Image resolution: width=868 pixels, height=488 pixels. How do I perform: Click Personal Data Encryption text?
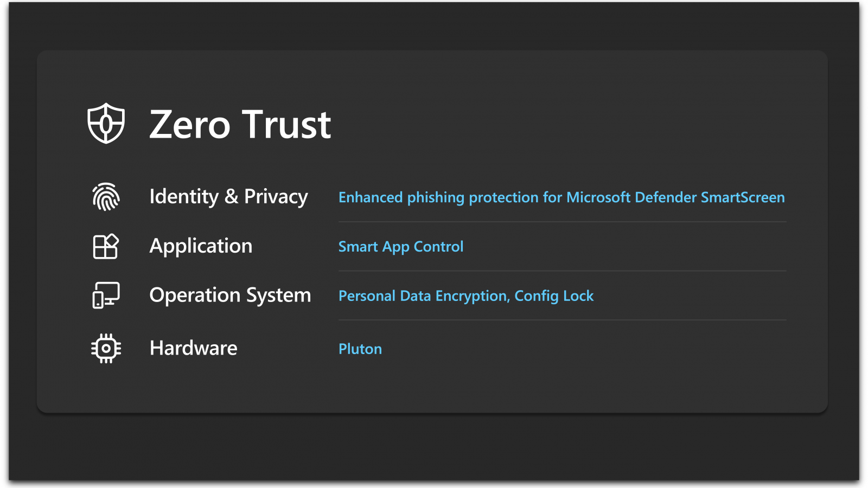click(x=423, y=296)
